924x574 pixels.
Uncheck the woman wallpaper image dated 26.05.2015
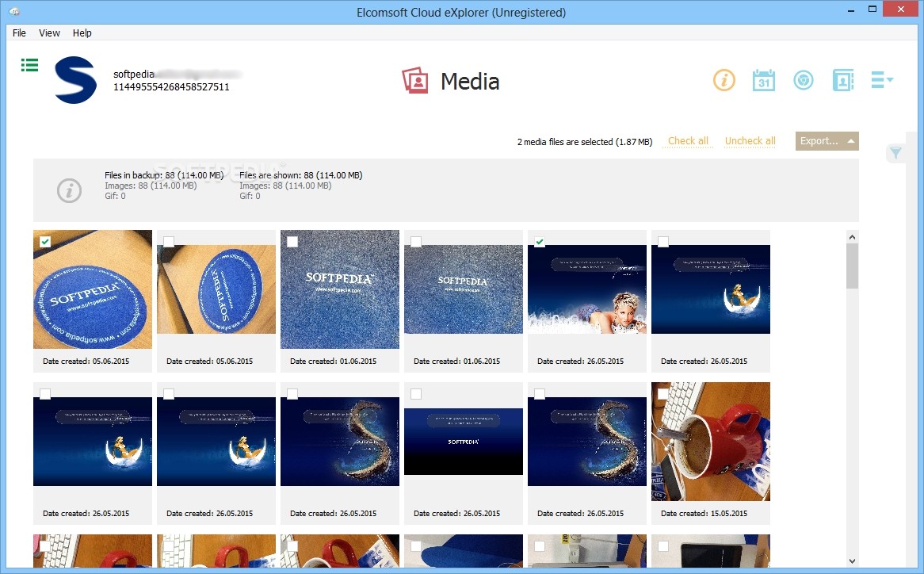pos(540,241)
